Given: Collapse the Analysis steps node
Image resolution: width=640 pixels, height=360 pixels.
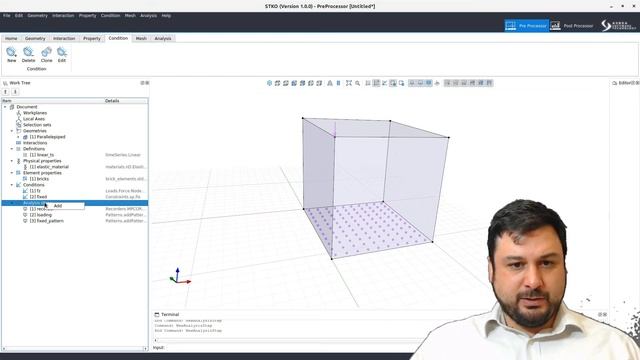Looking at the screenshot, I should click(x=12, y=203).
